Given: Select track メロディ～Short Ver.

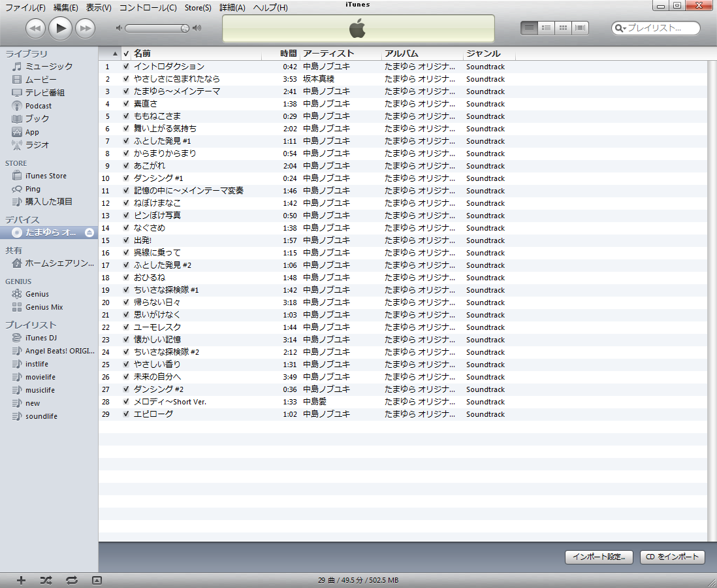Looking at the screenshot, I should (170, 402).
